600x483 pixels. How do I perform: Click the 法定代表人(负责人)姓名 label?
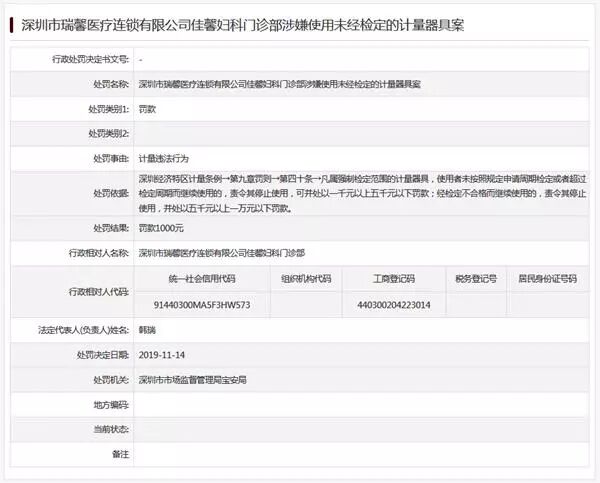[84, 330]
